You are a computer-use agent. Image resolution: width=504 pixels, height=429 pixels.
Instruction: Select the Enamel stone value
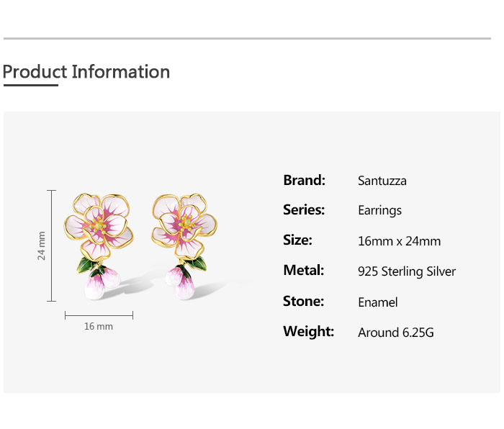point(377,302)
